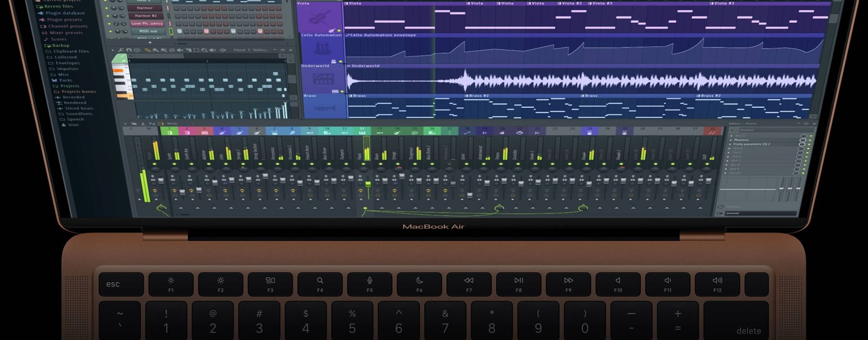868x340 pixels.
Task: Open the Wide mixer layout dropdown
Action: coord(171,123)
